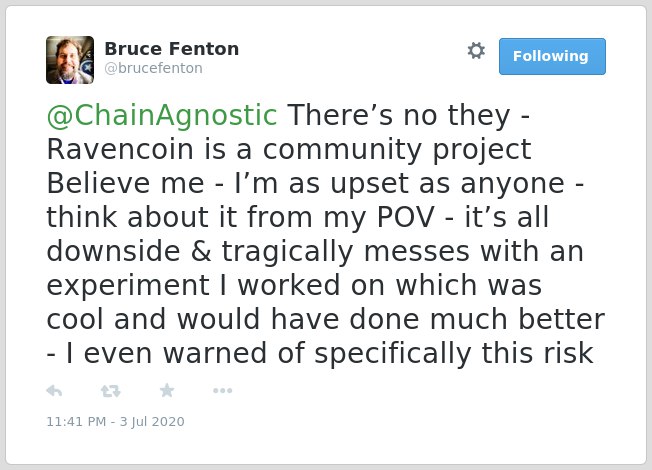Toggle the blue Following button
Image resolution: width=652 pixels, height=470 pixels.
[x=552, y=57]
